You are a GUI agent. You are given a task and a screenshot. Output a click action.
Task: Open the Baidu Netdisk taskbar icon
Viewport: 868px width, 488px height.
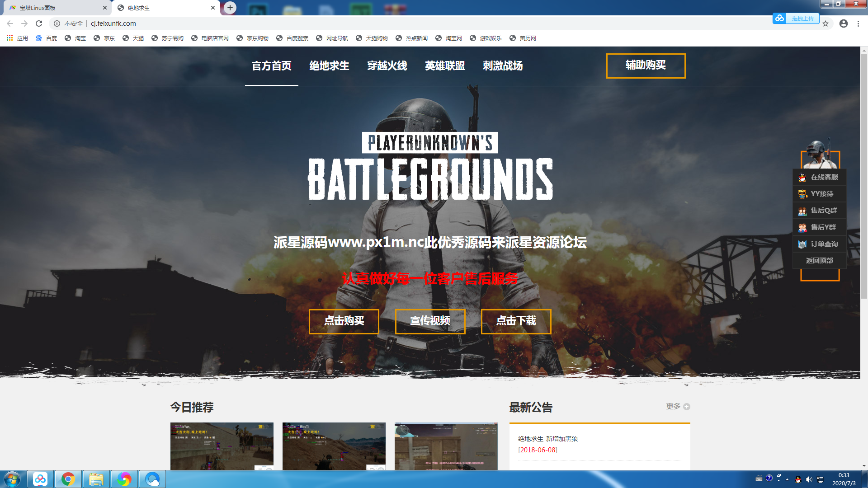coord(40,479)
